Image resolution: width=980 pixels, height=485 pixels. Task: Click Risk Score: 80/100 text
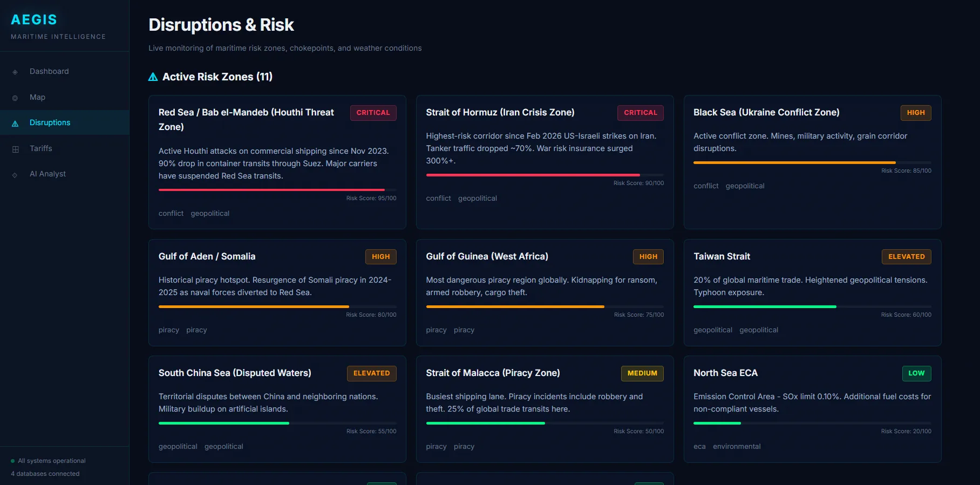[371, 315]
